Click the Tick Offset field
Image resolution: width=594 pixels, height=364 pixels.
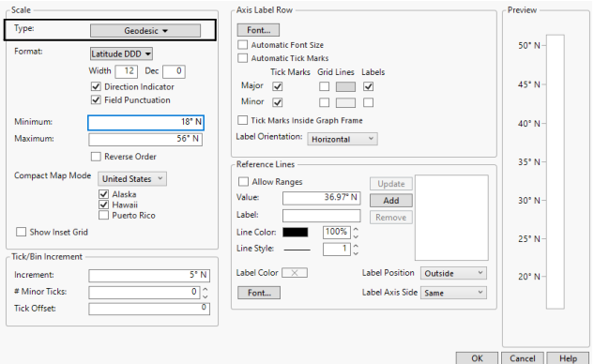(x=149, y=309)
